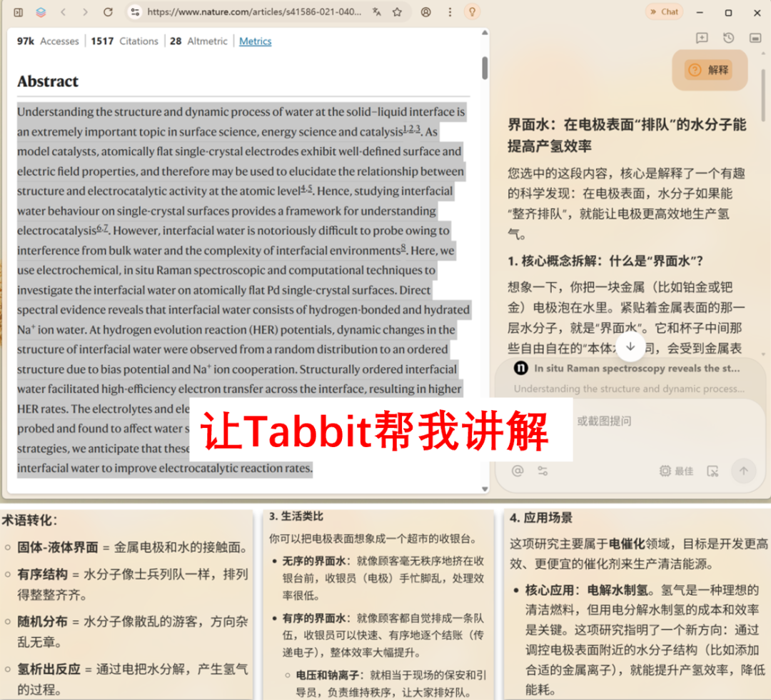The width and height of the screenshot is (771, 700).
Task: Click the panel layout icon in chat header
Action: click(755, 39)
